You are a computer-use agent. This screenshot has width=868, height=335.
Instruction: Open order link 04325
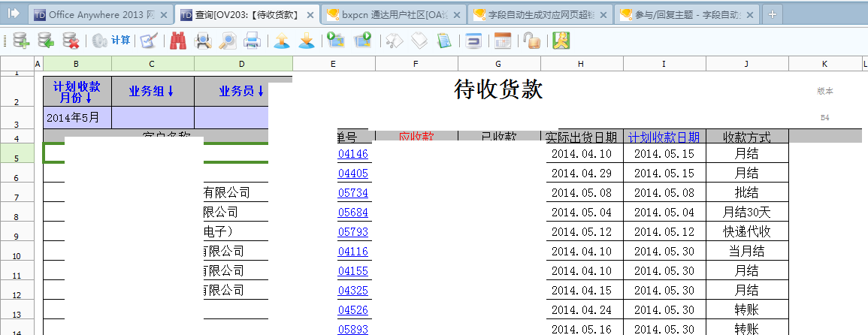353,290
